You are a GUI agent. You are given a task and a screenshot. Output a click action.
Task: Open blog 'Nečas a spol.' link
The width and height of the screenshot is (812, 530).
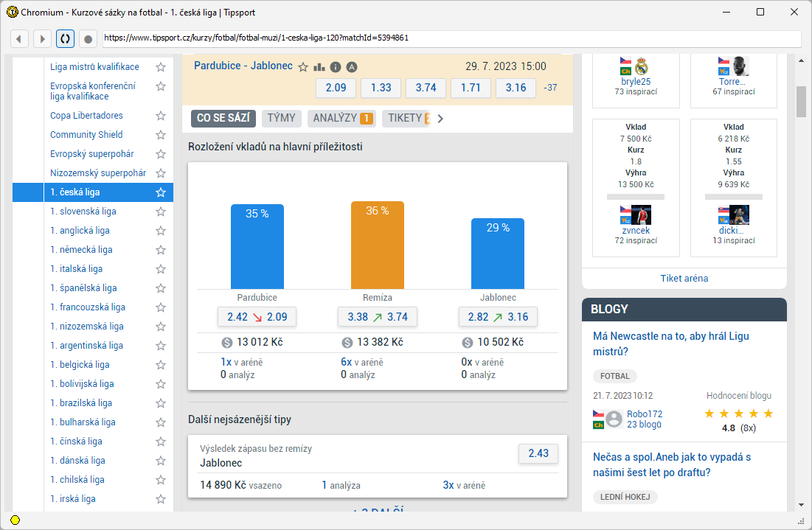pos(672,465)
